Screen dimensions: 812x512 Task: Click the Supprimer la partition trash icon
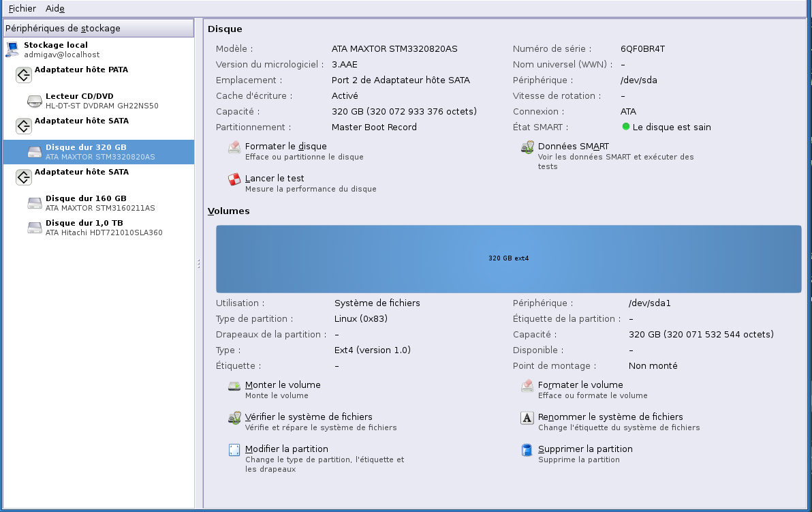click(x=527, y=450)
